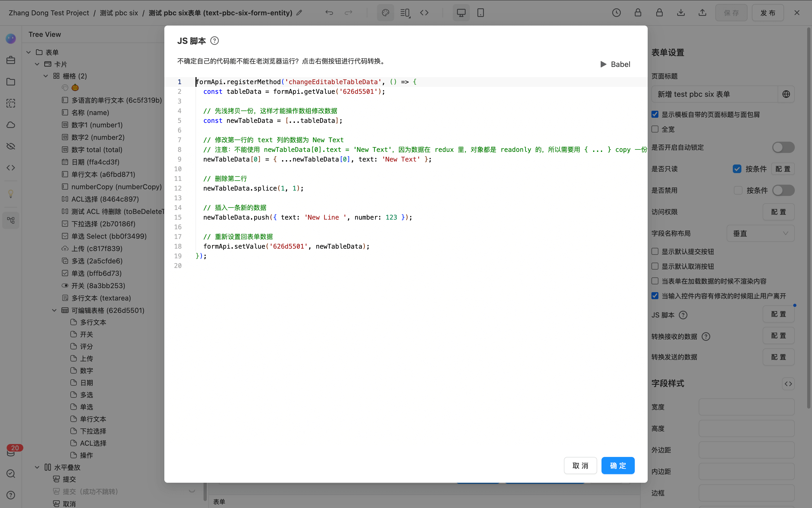Click code line 9 in editor
812x508 pixels.
[x=317, y=159]
